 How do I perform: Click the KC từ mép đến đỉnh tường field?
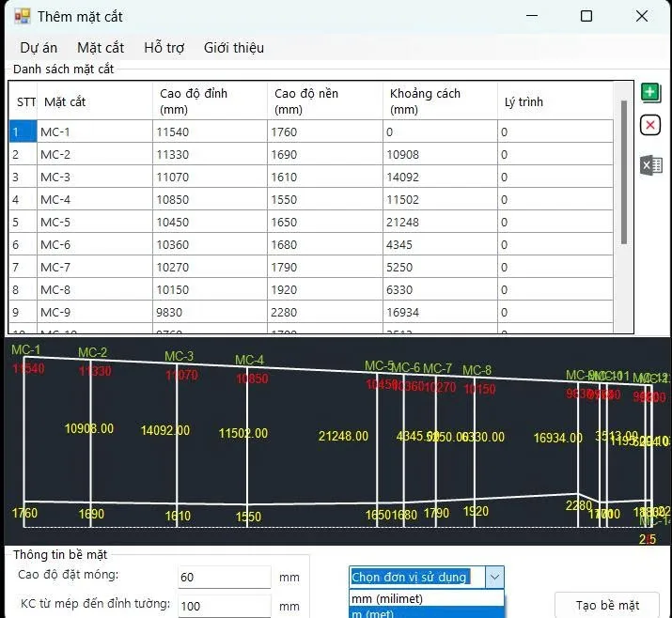click(224, 606)
